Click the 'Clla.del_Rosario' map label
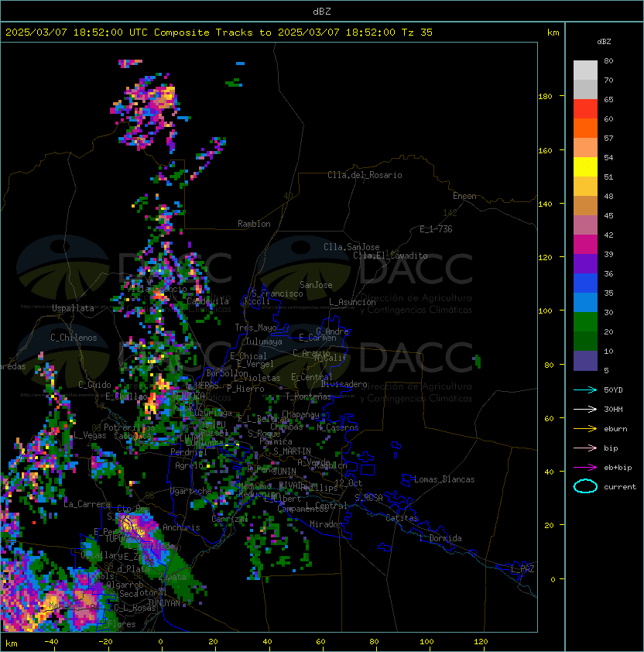 tap(365, 175)
